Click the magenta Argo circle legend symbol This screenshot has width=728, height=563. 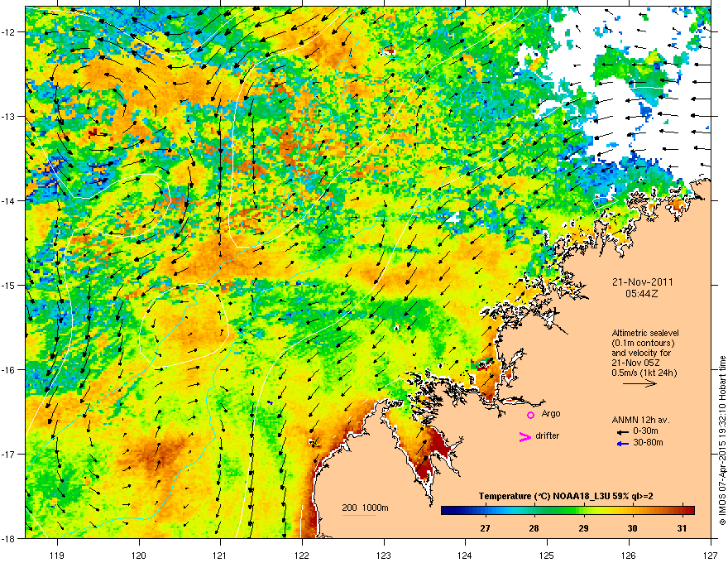tap(530, 415)
